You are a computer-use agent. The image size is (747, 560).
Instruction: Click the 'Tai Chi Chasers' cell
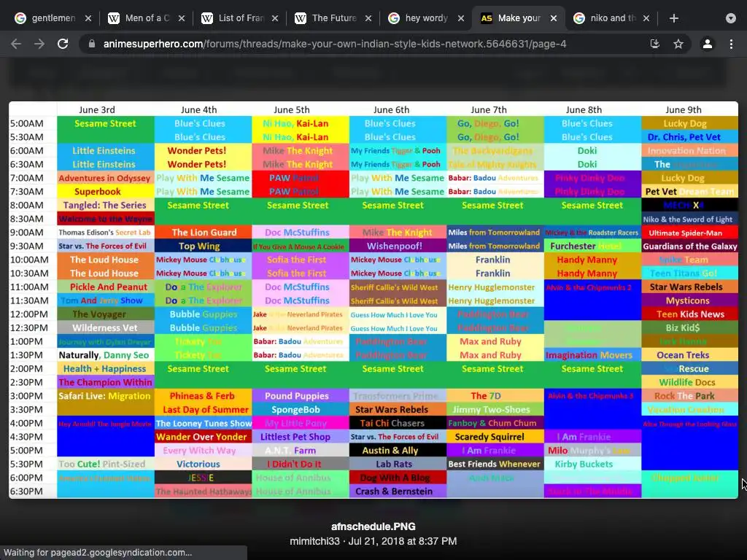point(398,424)
